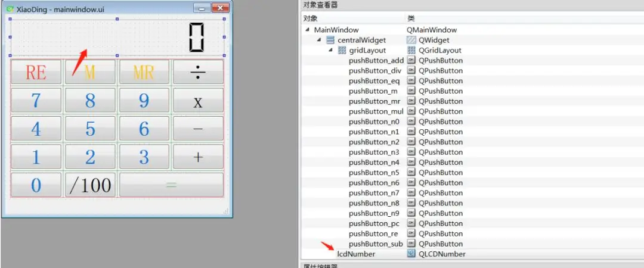Select pushButton_n6 tree row
Image resolution: width=644 pixels, height=268 pixels.
pyautogui.click(x=374, y=183)
